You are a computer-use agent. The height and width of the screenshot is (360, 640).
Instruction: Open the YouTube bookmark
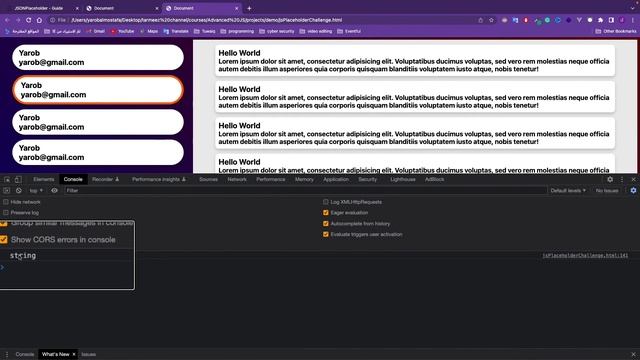click(x=122, y=31)
